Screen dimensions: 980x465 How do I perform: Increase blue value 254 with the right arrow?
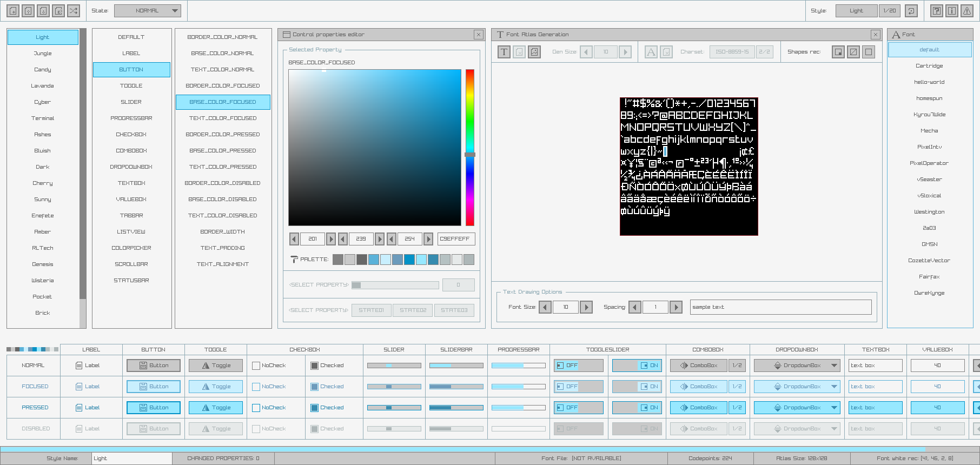428,238
